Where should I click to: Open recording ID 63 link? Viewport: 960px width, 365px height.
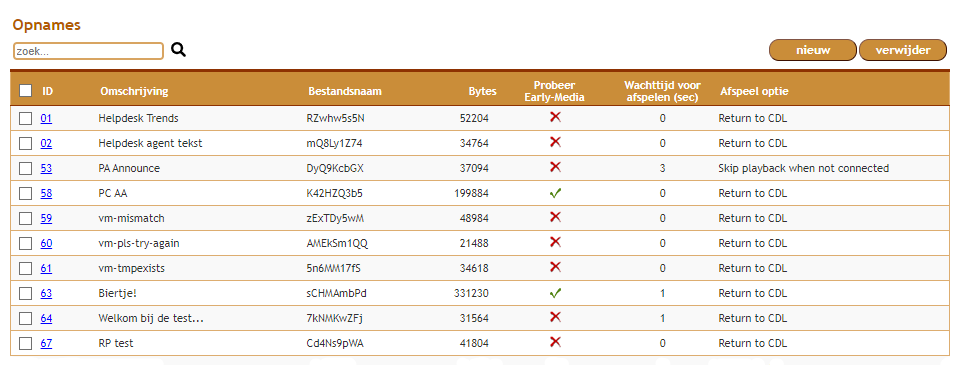(46, 293)
